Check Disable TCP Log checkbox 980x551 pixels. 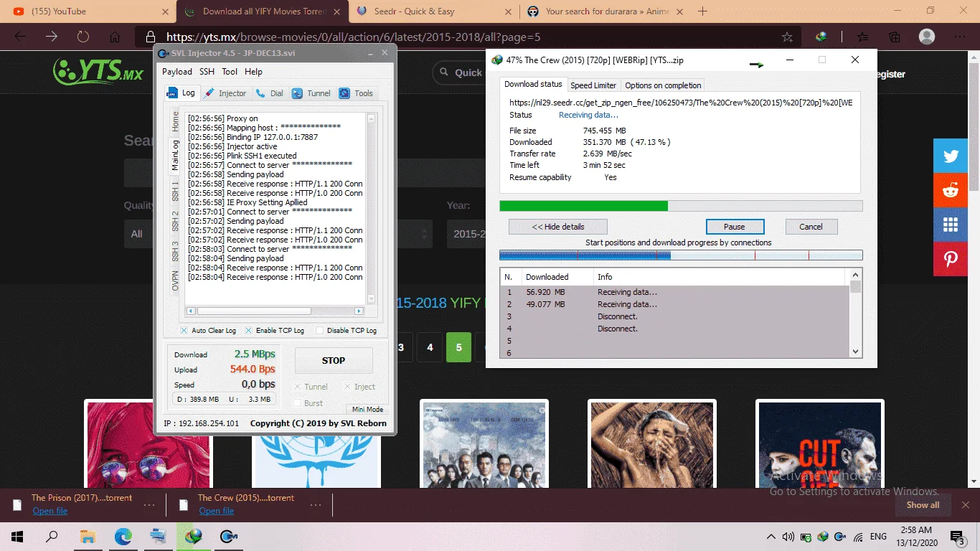[319, 331]
